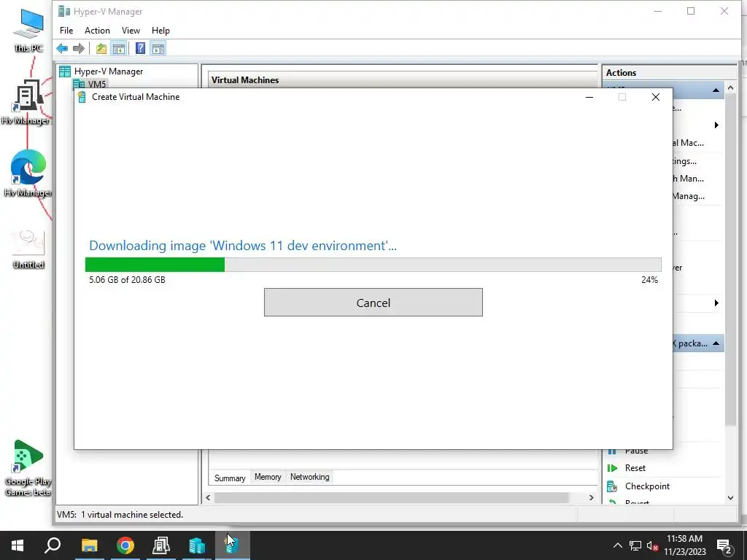Viewport: 747px width, 560px height.
Task: Click status bar text '1 virtual machine selected'
Action: (132, 515)
